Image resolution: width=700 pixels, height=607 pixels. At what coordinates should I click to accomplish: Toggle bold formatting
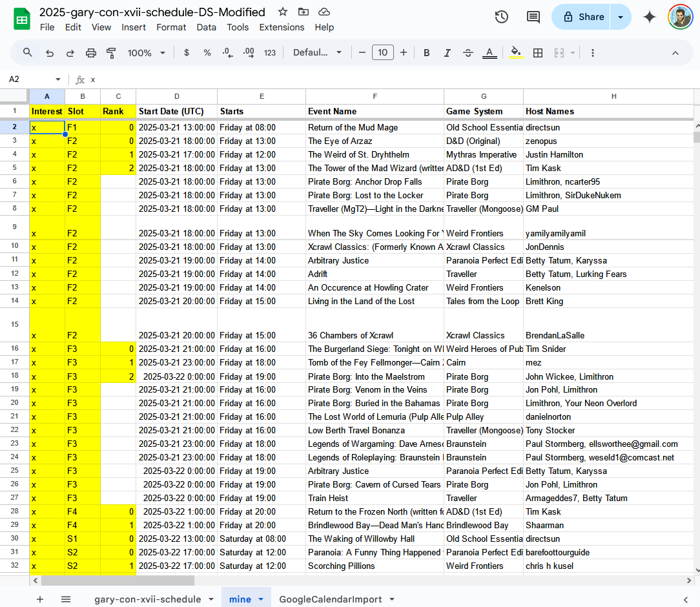pos(426,53)
